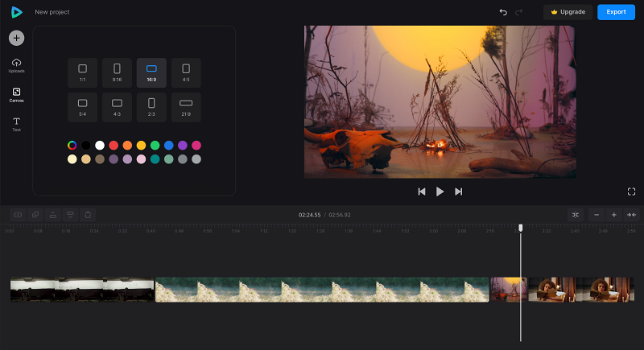Select the 2:3 aspect ratio
The height and width of the screenshot is (350, 644).
click(x=151, y=107)
